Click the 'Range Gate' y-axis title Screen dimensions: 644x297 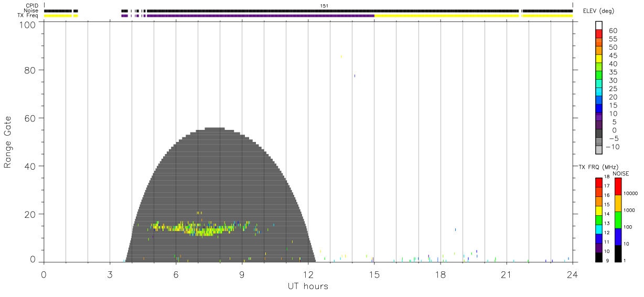[8, 142]
